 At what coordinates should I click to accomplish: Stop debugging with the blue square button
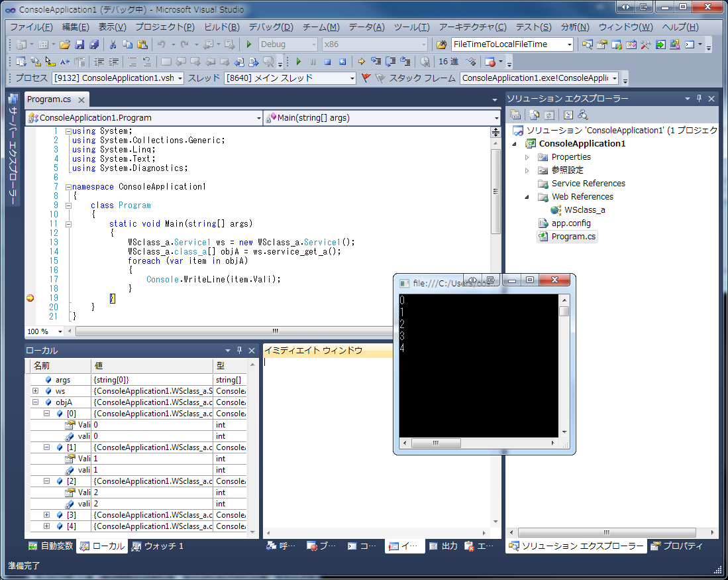pyautogui.click(x=328, y=62)
